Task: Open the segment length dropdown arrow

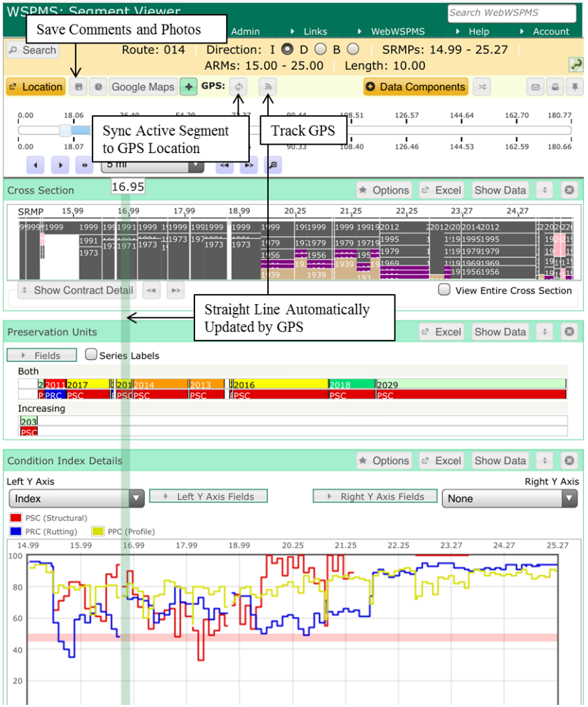Action: pos(196,166)
